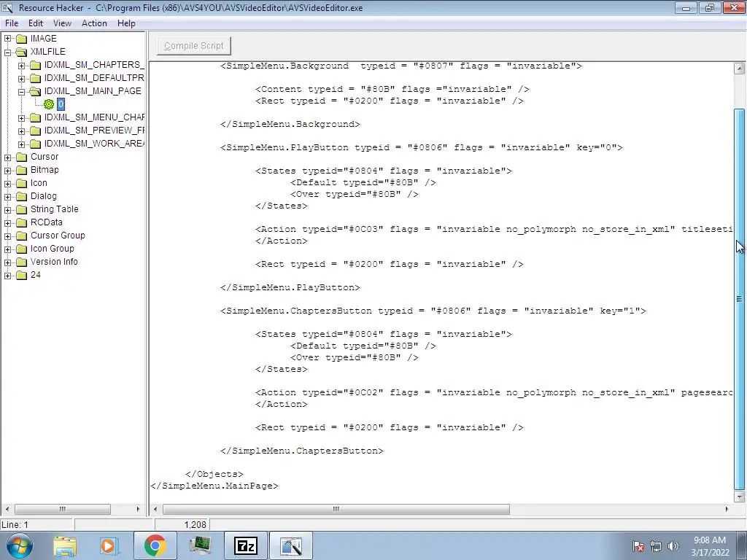Expand the IMAGE tree node
The width and height of the screenshot is (747, 560).
(7, 39)
